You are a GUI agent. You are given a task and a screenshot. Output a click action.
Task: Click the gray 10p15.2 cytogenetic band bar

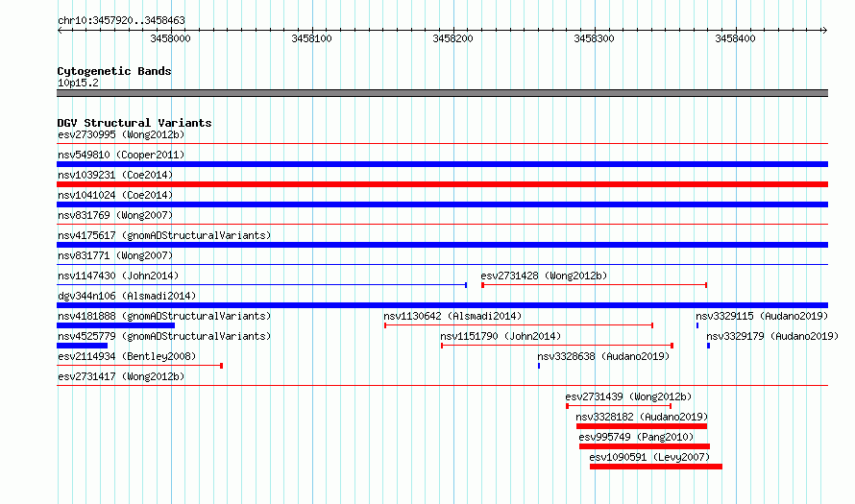click(x=442, y=93)
